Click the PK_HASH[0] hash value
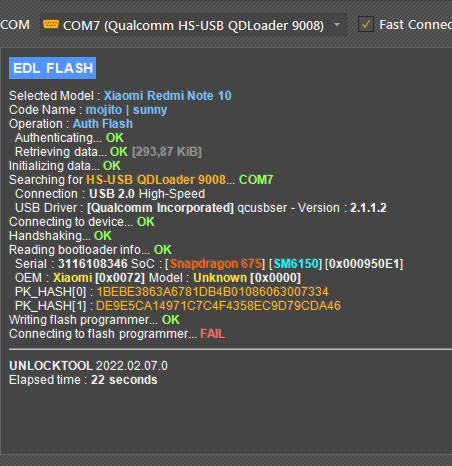The width and height of the screenshot is (452, 466). (x=212, y=292)
